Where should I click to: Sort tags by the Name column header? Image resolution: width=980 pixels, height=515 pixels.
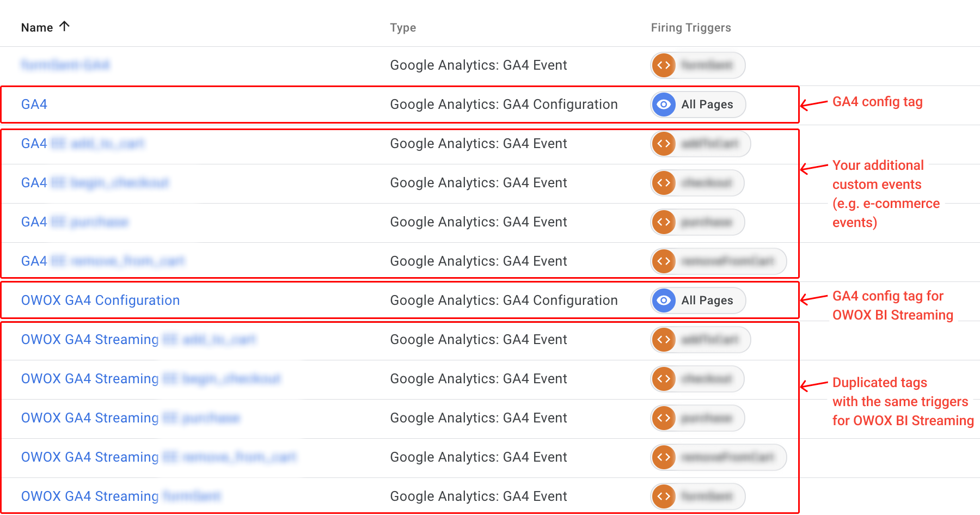(37, 28)
